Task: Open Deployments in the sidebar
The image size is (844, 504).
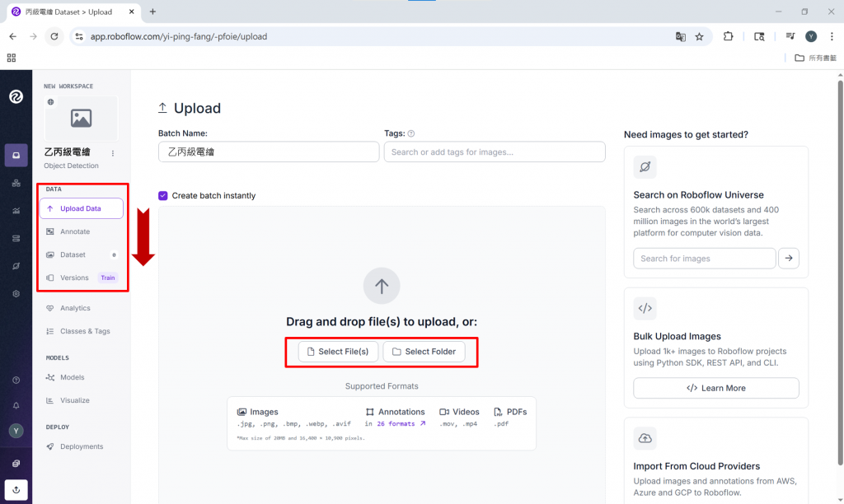Action: tap(82, 447)
